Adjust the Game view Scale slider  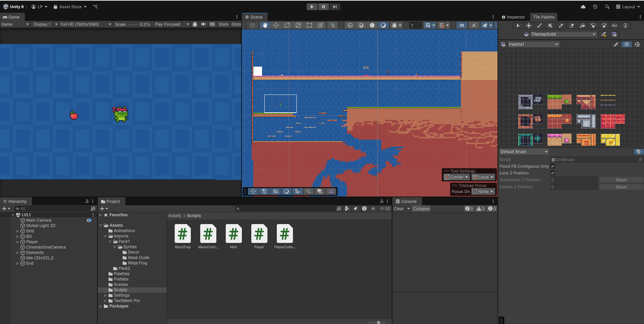click(x=133, y=25)
